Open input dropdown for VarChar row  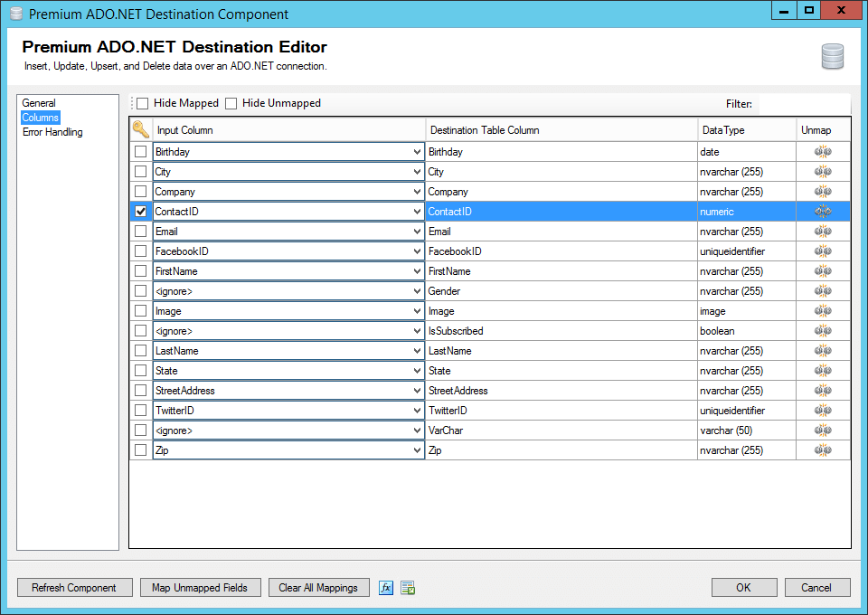click(417, 430)
